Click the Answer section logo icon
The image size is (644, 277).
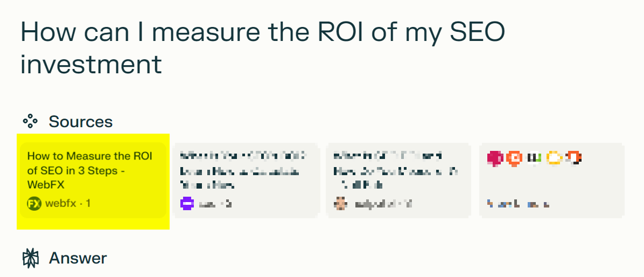coord(30,258)
